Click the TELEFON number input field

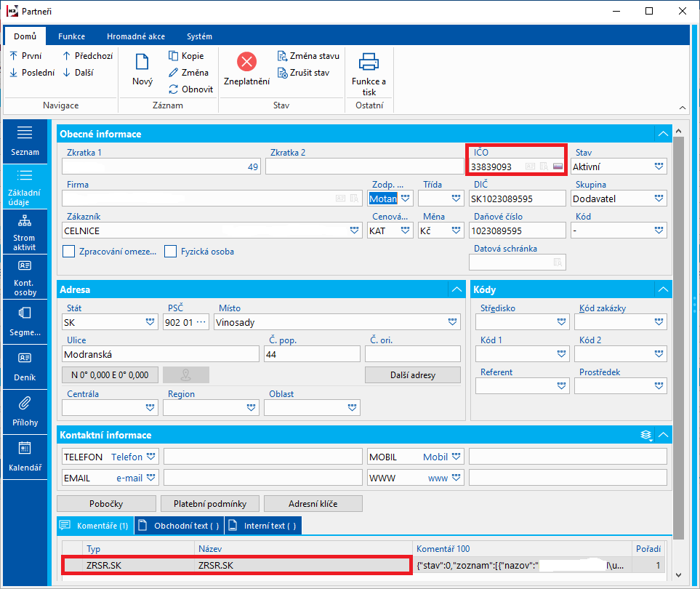tap(263, 457)
